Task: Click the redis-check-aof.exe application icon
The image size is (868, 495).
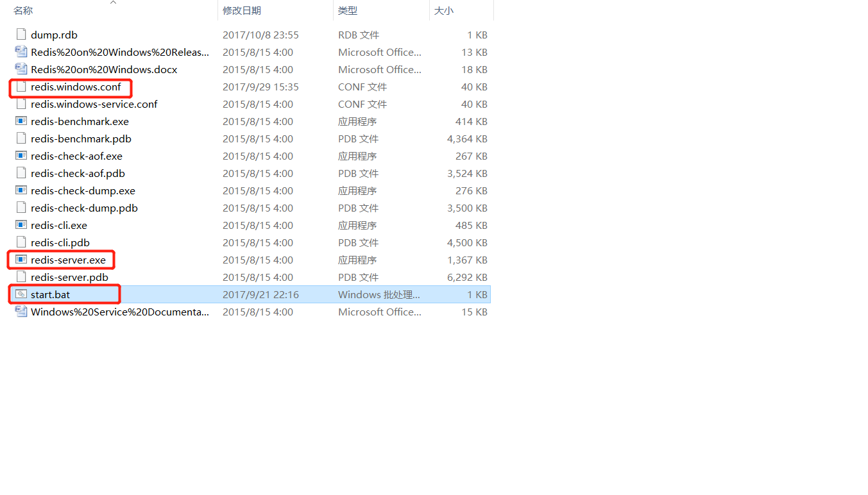Action: 21,156
